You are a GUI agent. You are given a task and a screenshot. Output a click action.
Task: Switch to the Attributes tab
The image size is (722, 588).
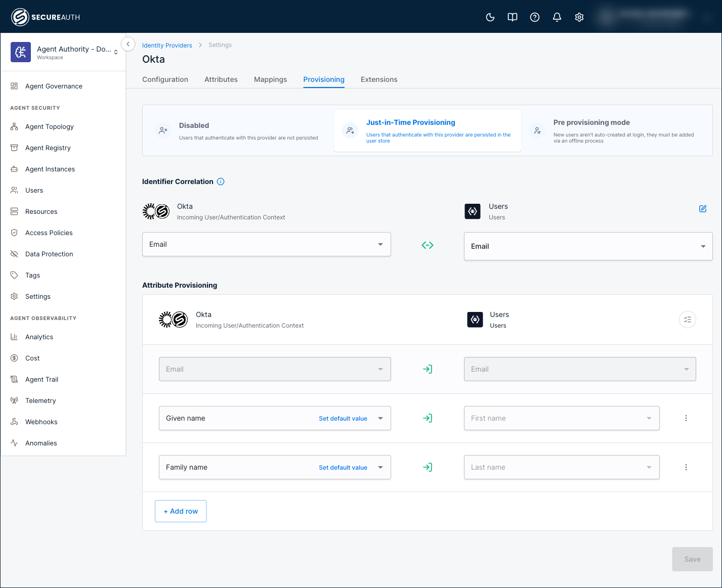(221, 79)
